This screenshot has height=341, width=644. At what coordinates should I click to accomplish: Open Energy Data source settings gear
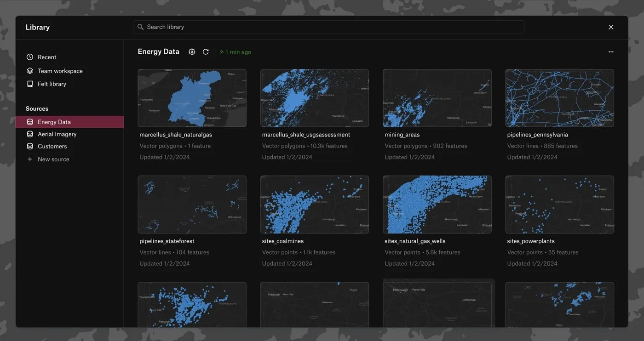point(192,52)
